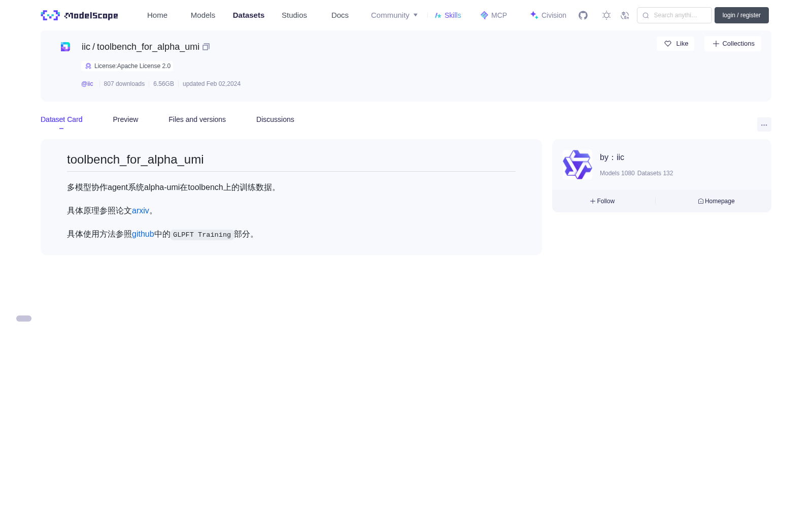
Task: Open the Civision nav link
Action: (x=548, y=15)
